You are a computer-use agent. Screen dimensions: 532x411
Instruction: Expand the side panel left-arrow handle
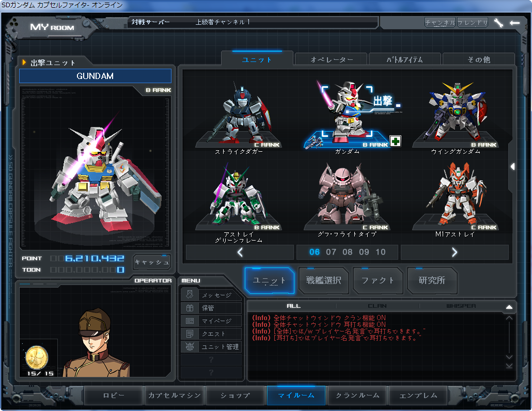click(512, 166)
